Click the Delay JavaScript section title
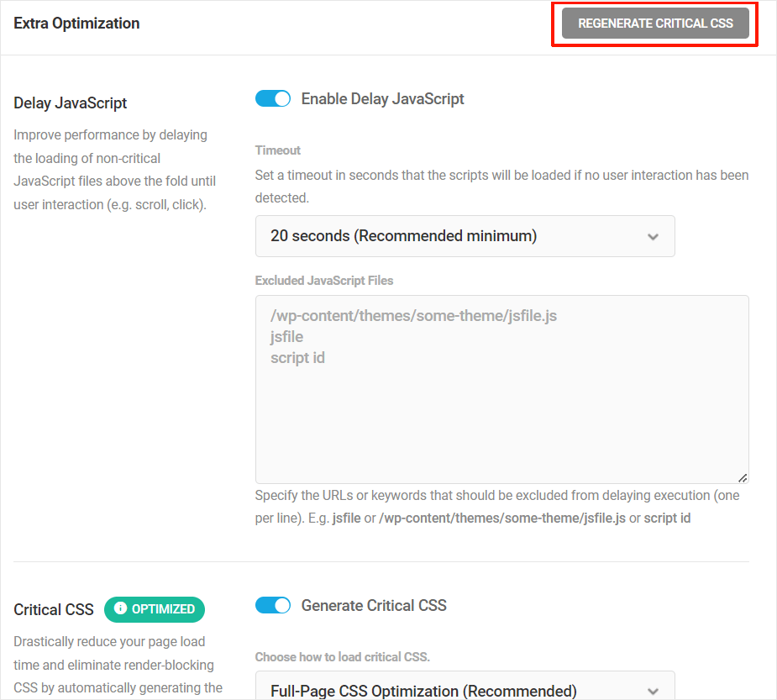The image size is (777, 700). (x=70, y=103)
